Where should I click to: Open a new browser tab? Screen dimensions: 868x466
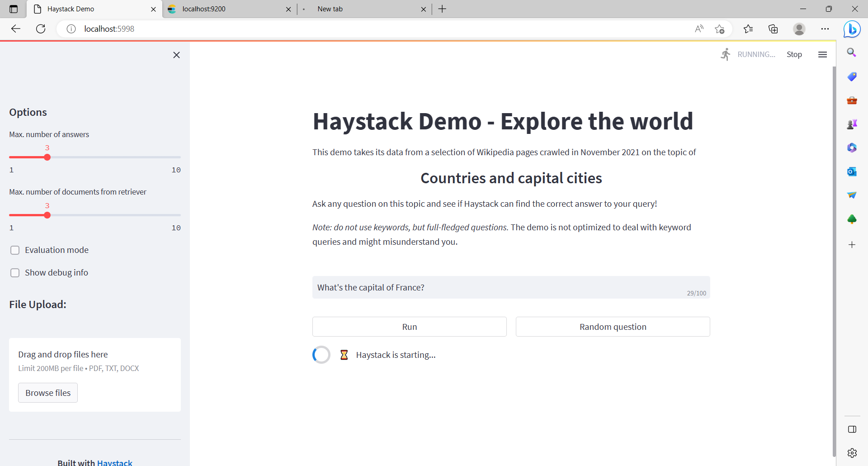(442, 9)
